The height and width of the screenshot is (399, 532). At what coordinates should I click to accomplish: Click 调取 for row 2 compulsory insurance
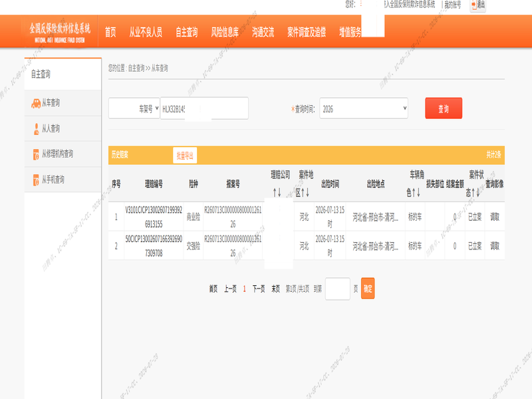[x=495, y=246]
